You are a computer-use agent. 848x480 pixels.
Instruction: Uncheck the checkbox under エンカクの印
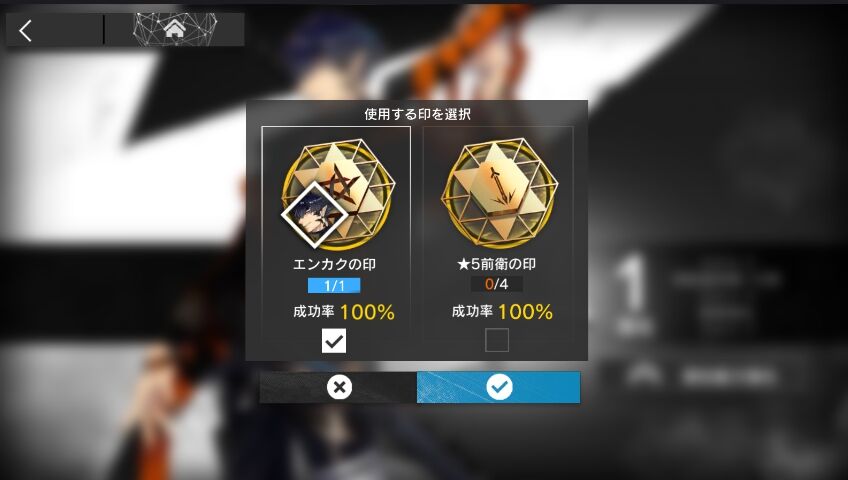(334, 341)
